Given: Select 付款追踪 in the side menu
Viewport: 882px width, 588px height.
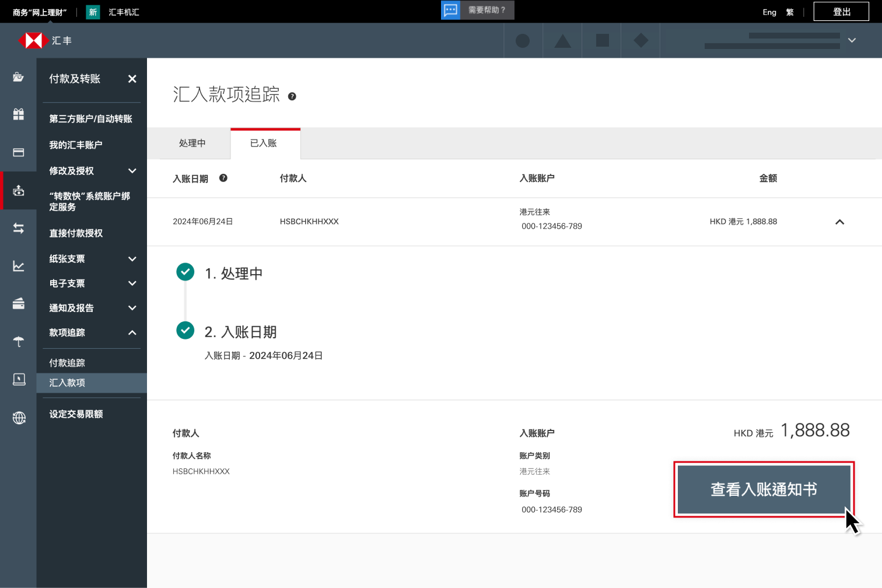Looking at the screenshot, I should click(67, 363).
